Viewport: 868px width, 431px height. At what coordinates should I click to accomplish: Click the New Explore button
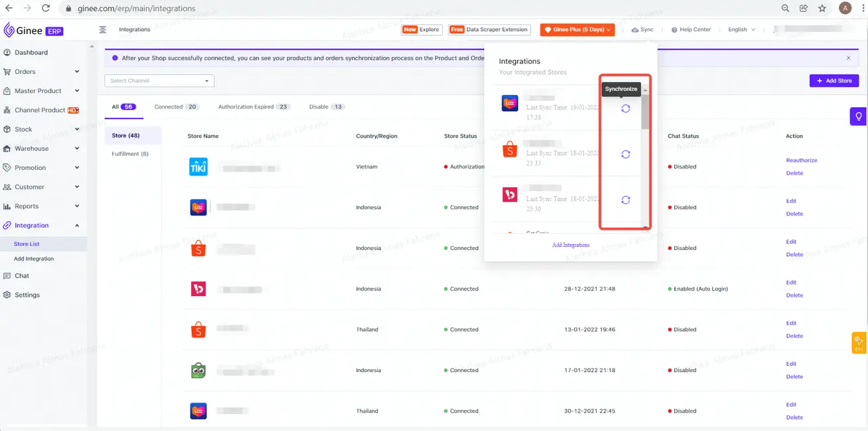(x=421, y=30)
